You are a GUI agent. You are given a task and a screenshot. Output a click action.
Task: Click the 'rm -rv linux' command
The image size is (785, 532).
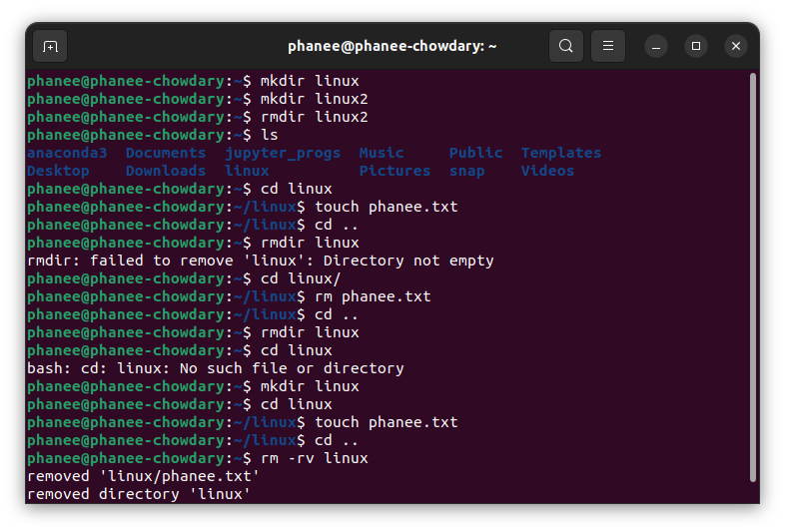pos(315,458)
